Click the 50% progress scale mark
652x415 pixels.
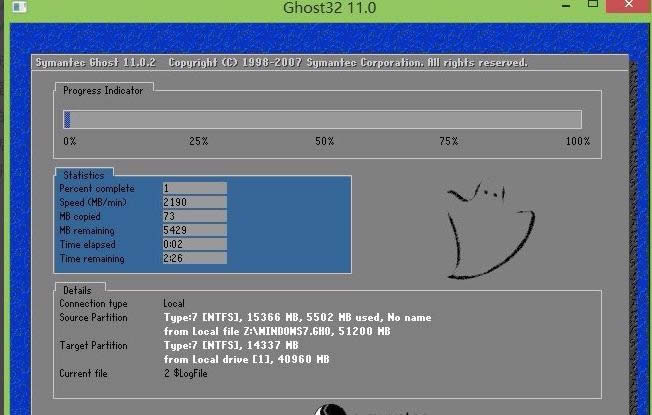tap(325, 141)
